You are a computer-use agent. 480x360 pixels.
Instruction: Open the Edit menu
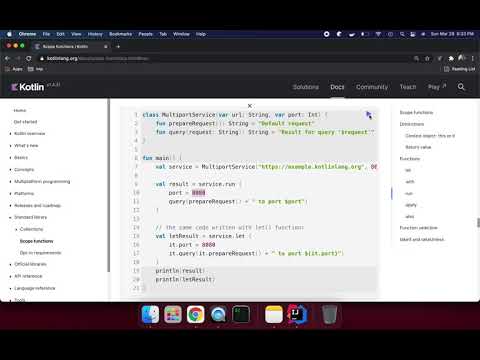(60, 34)
